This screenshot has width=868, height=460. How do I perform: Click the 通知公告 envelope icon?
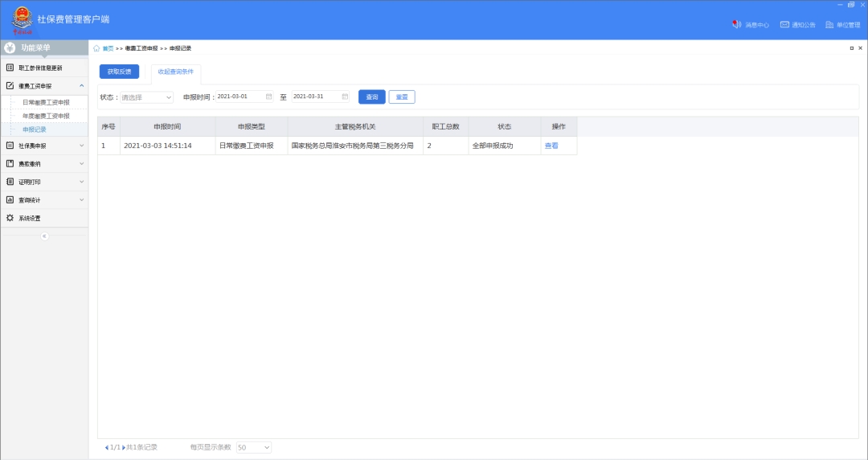tap(784, 25)
